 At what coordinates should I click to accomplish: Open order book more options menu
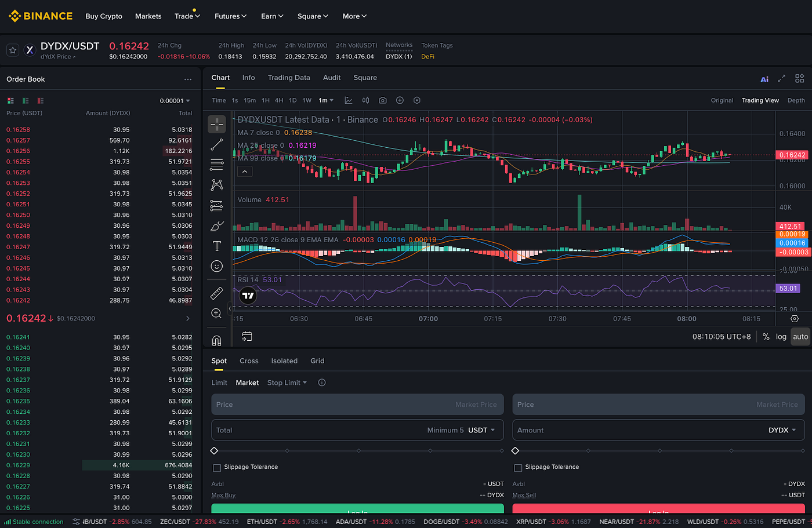188,79
